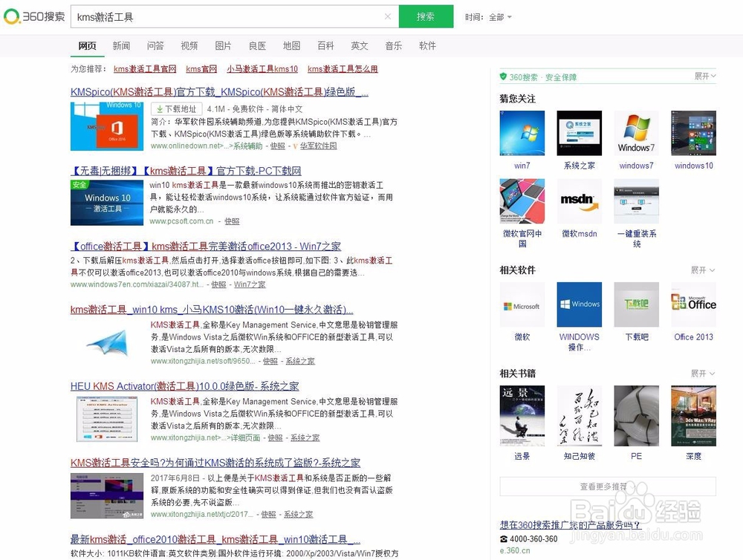Screen dimensions: 743x560
Task: Open HEU KMS Activator screenshot thumbnail
Action: (x=107, y=420)
